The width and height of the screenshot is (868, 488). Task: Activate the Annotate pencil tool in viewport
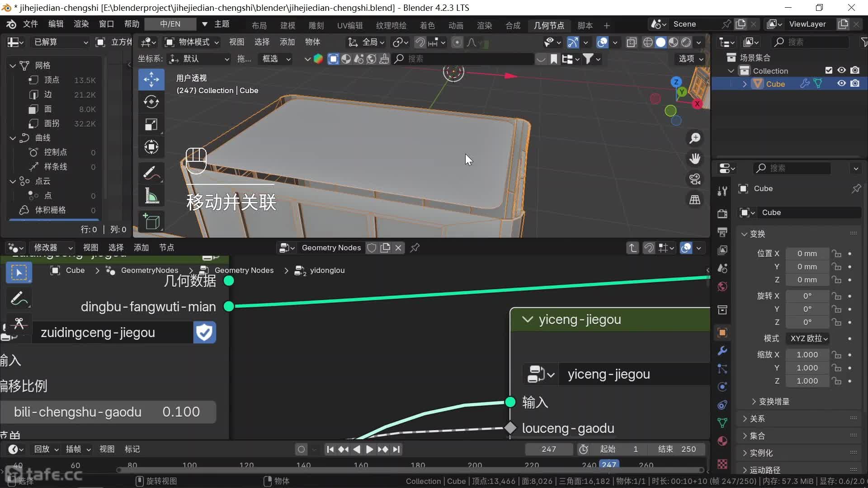click(151, 173)
